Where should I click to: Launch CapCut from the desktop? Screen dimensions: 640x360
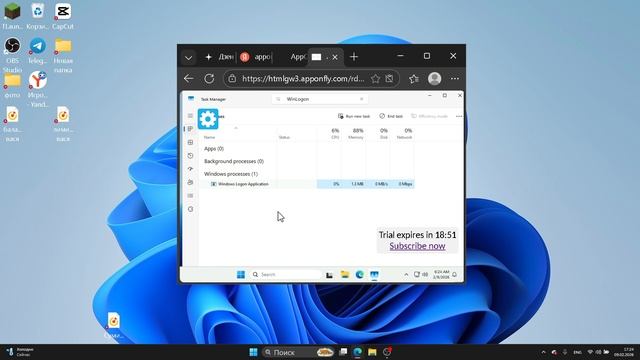click(63, 11)
